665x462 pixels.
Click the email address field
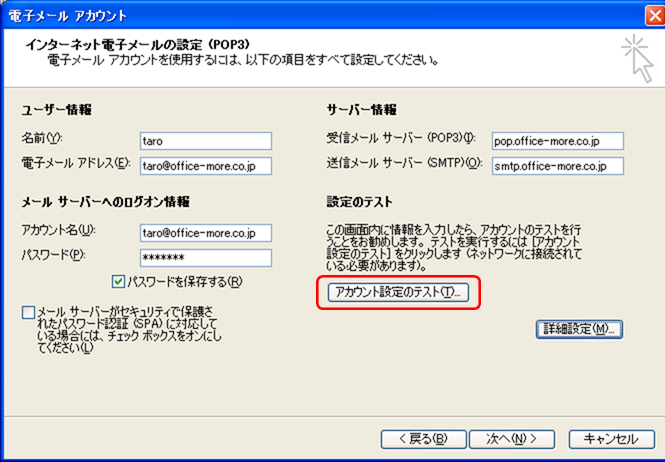206,166
